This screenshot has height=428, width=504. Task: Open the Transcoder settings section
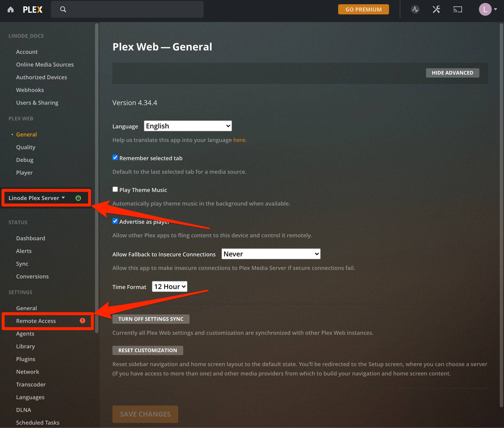click(31, 384)
